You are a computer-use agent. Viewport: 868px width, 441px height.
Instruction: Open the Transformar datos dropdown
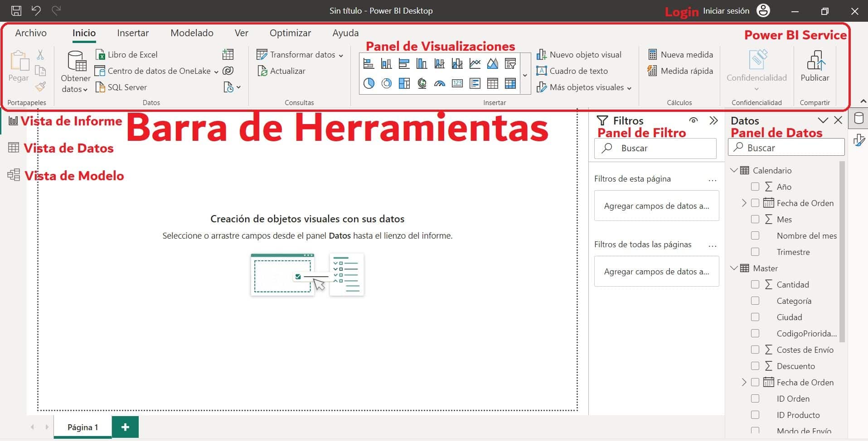341,55
